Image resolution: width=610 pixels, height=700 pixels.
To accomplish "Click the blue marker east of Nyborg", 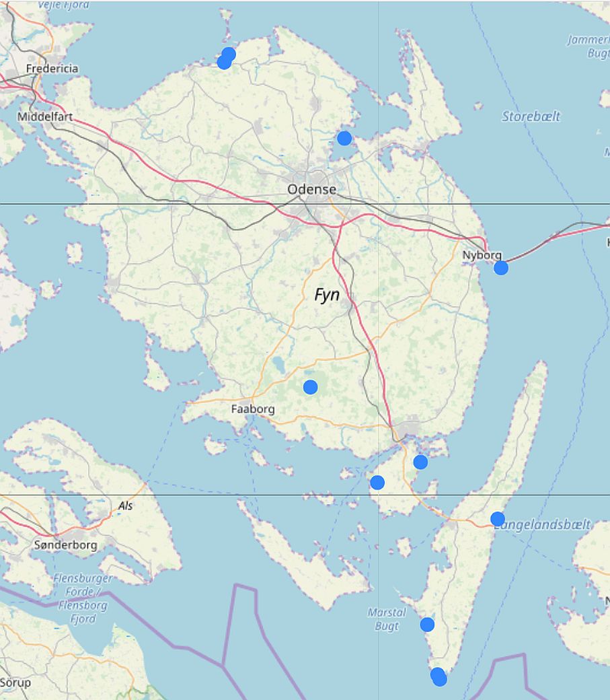I will point(500,268).
